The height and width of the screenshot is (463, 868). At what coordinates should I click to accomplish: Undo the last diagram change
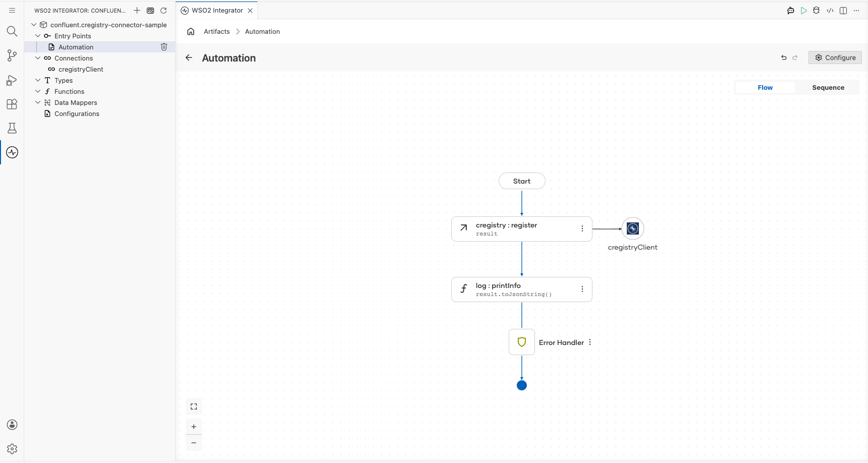pyautogui.click(x=784, y=57)
